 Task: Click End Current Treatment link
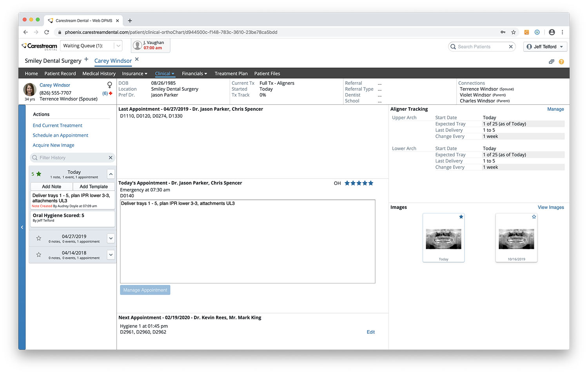pos(58,126)
